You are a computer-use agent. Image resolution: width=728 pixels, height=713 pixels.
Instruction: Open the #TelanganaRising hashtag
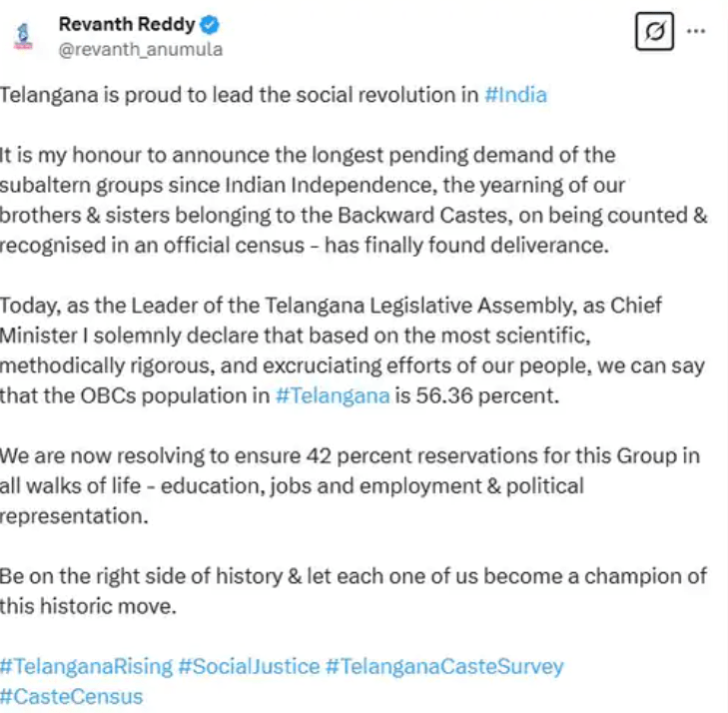point(86,666)
